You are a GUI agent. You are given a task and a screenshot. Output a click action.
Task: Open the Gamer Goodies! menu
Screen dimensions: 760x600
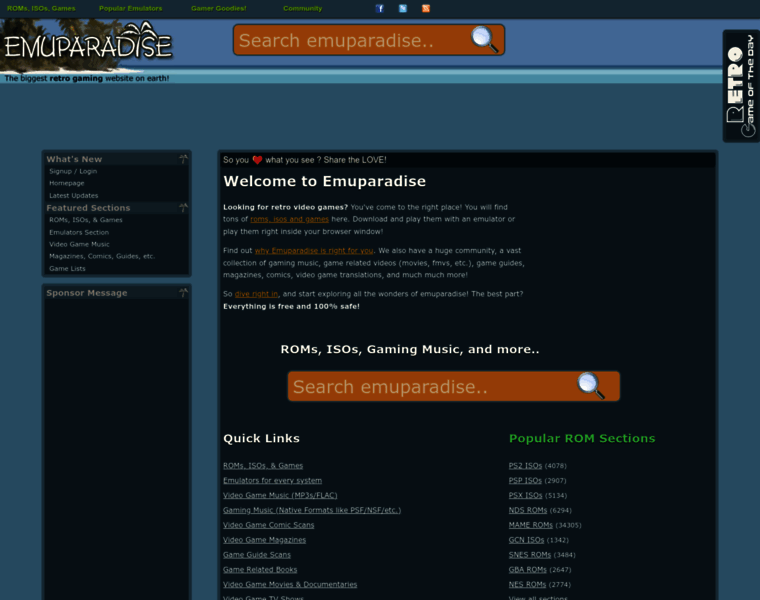pos(219,8)
